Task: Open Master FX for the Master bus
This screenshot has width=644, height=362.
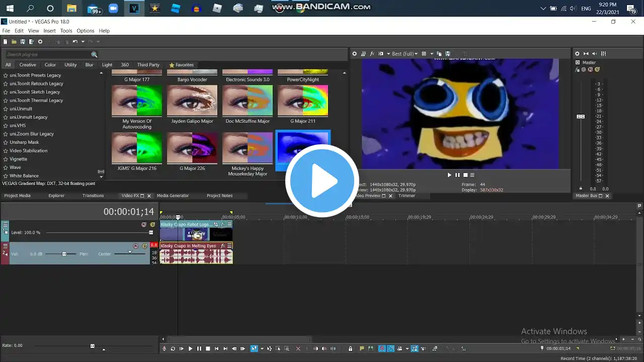Action: [578, 69]
